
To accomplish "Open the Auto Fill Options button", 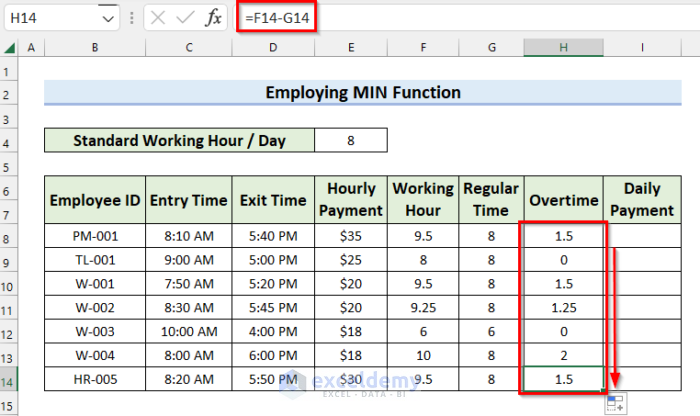I will (x=616, y=403).
